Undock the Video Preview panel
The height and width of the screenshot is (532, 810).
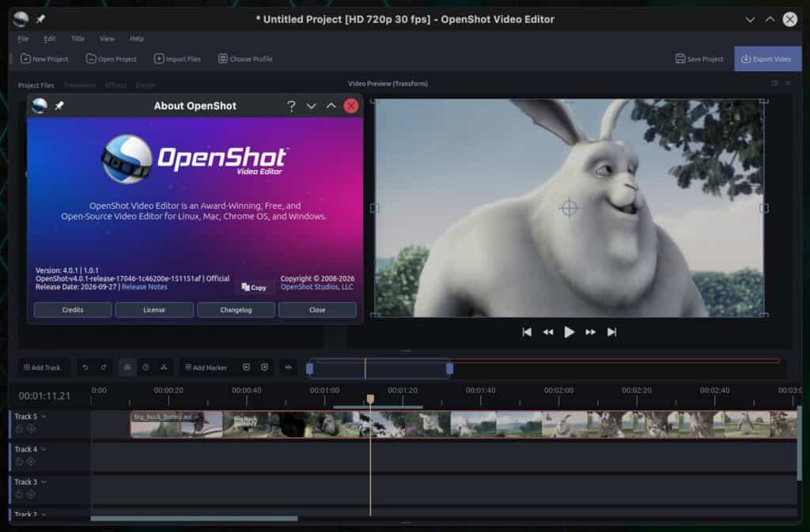tap(774, 83)
